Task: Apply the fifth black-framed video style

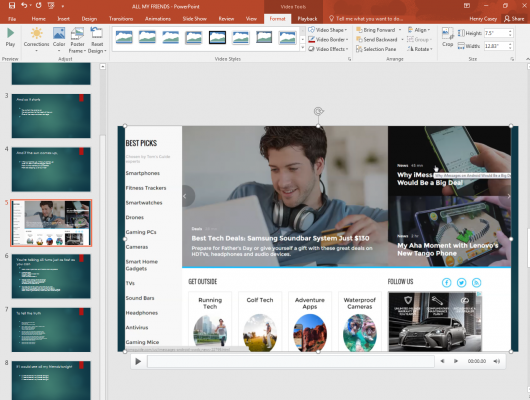Action: (217, 37)
